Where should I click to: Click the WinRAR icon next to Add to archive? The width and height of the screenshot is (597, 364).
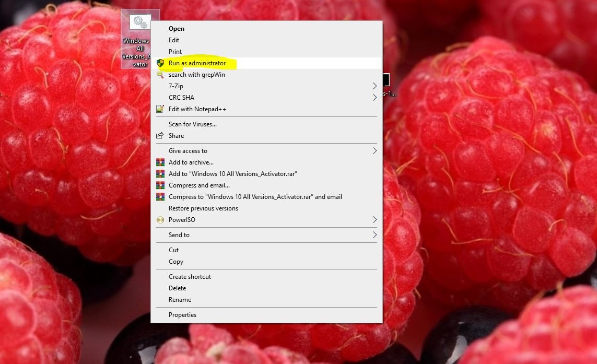[x=160, y=162]
